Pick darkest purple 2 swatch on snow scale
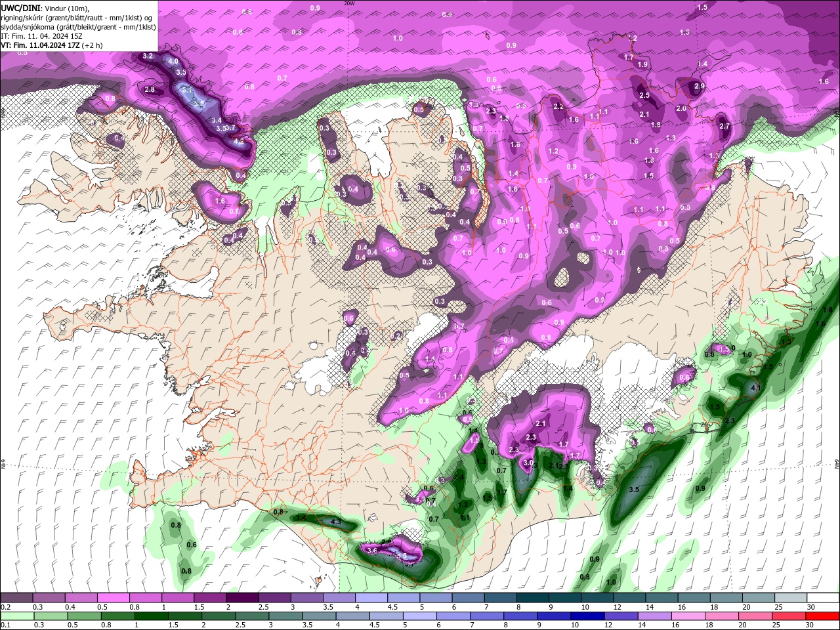Screen dimensions: 840x630 coord(241,598)
